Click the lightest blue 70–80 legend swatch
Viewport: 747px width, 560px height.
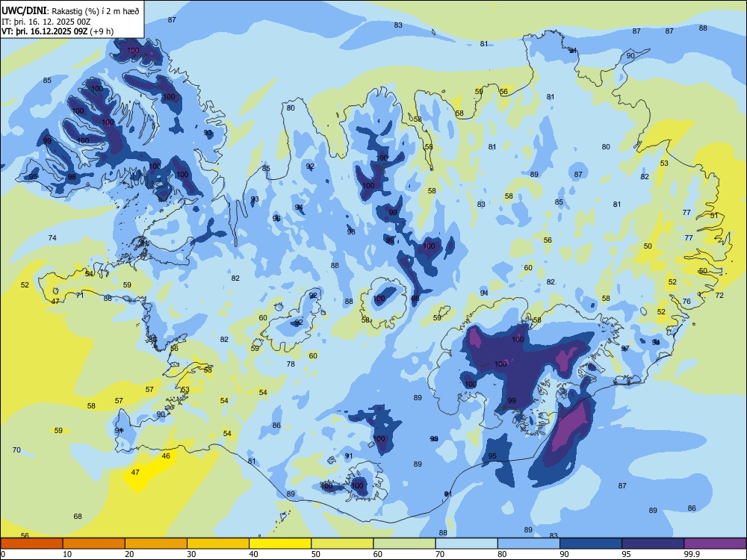pyautogui.click(x=466, y=544)
